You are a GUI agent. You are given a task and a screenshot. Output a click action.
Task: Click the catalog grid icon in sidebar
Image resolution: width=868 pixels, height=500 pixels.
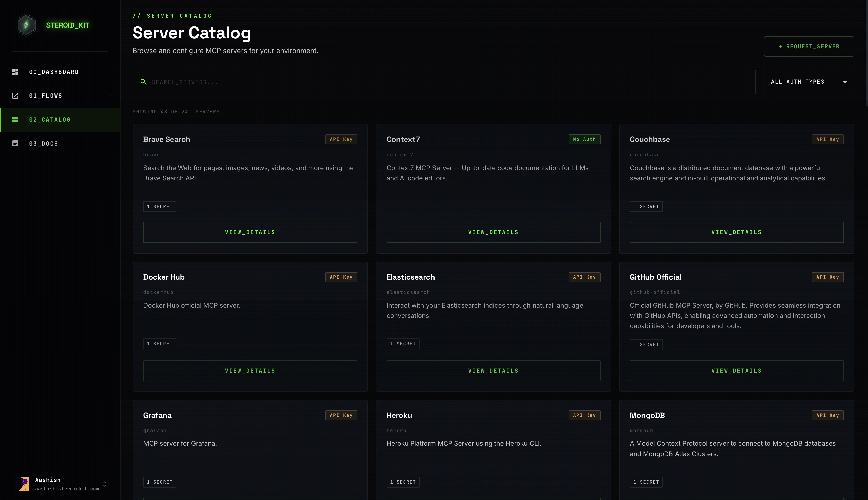tap(15, 120)
